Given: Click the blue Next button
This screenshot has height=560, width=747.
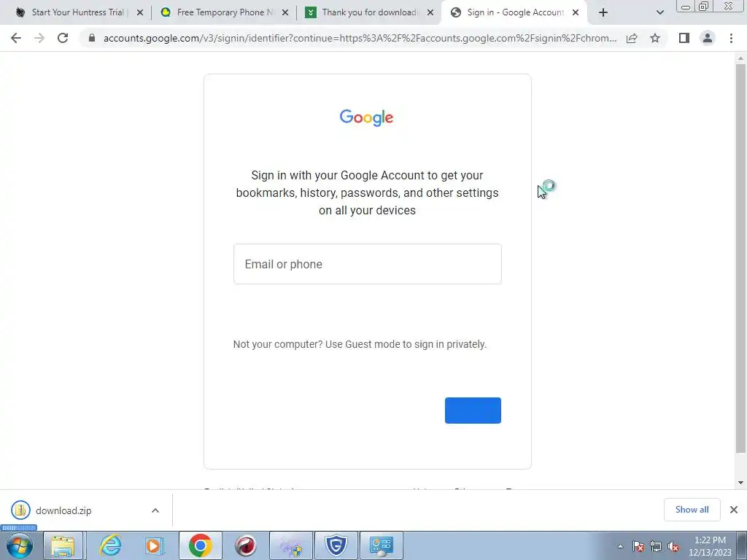Looking at the screenshot, I should [473, 411].
